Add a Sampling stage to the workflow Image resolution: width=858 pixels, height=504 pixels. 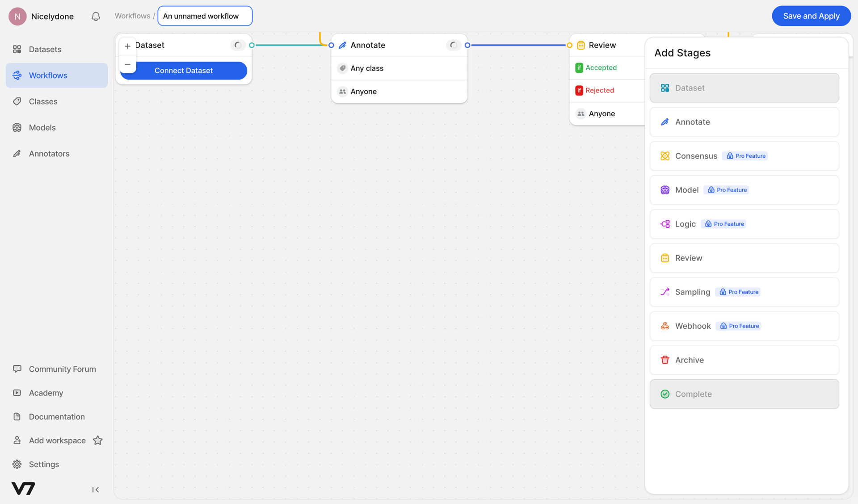pos(744,292)
